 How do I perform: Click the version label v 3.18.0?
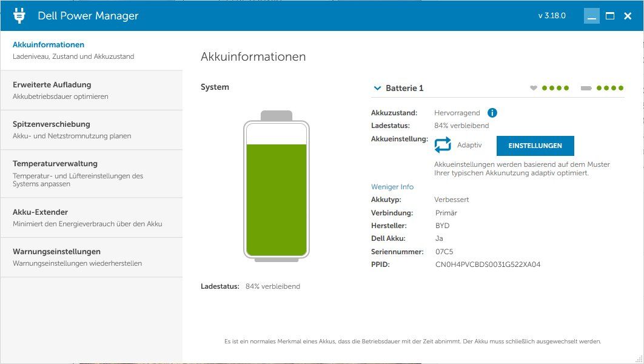click(552, 16)
